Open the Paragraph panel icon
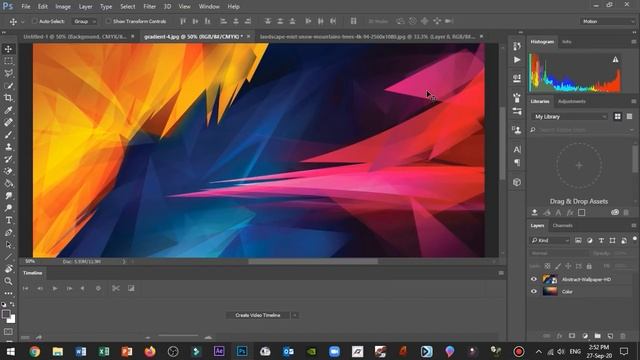This screenshot has height=360, width=640. point(517,163)
